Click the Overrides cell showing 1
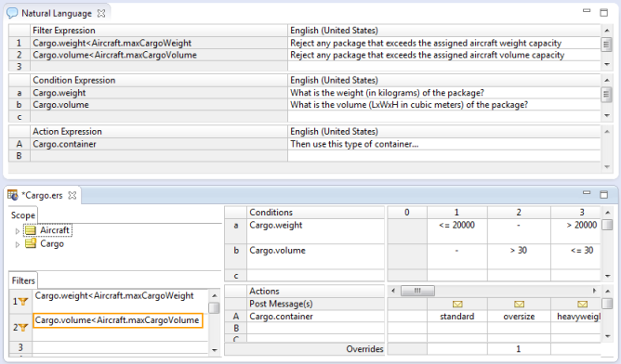 click(519, 349)
